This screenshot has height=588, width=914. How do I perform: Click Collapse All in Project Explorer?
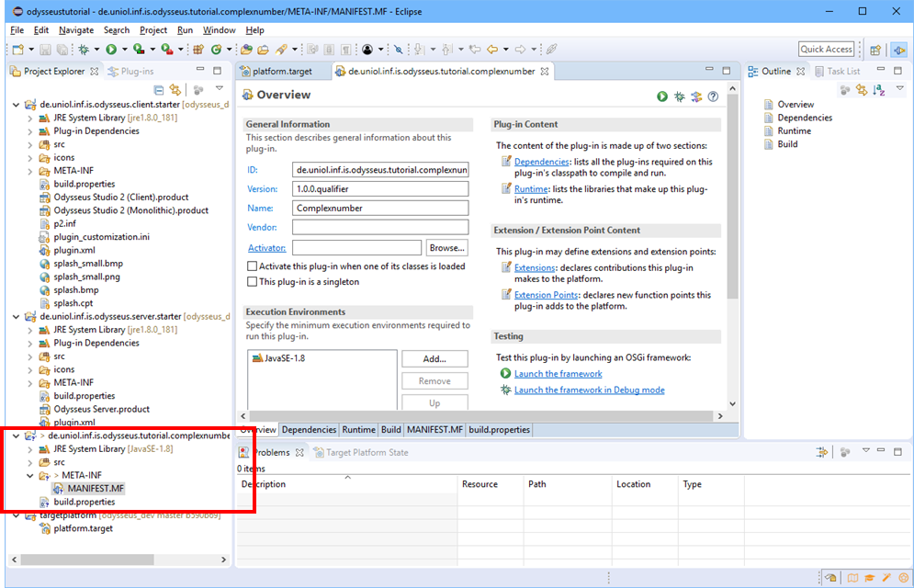159,90
